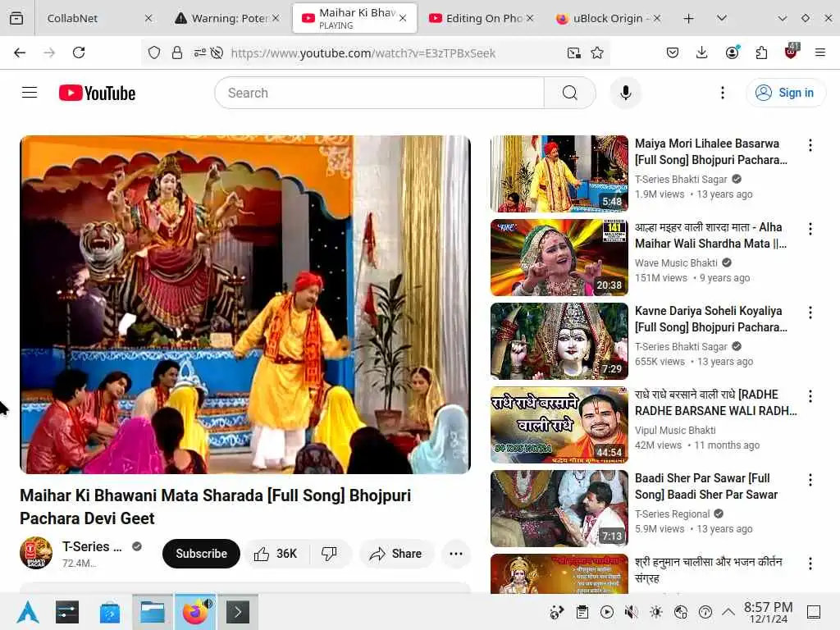Viewport: 840px width, 630px height.
Task: Expand the list all tabs dropdown
Action: pos(722,18)
